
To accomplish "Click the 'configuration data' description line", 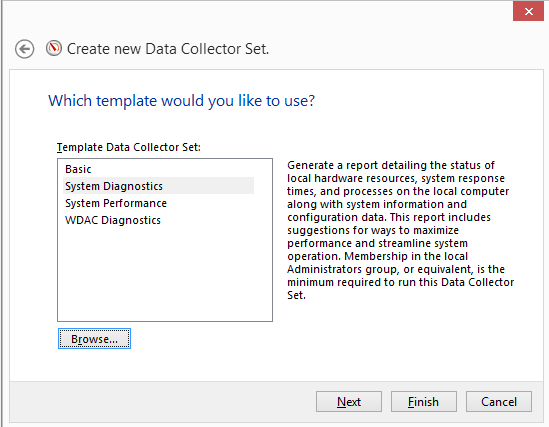I will tap(389, 217).
